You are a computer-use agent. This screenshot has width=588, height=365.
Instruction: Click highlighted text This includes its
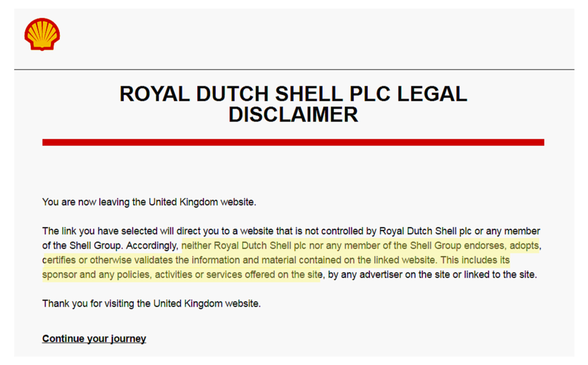click(x=475, y=260)
